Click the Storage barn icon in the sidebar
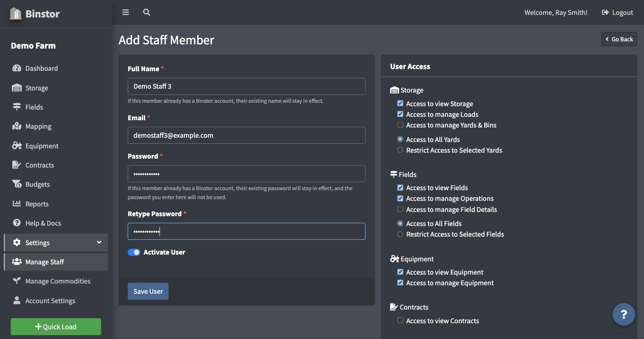This screenshot has height=339, width=644. pyautogui.click(x=17, y=88)
